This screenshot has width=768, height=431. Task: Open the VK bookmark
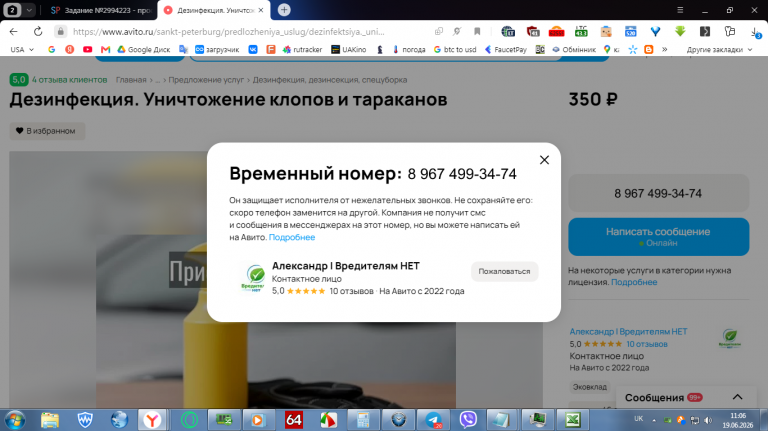(x=253, y=49)
